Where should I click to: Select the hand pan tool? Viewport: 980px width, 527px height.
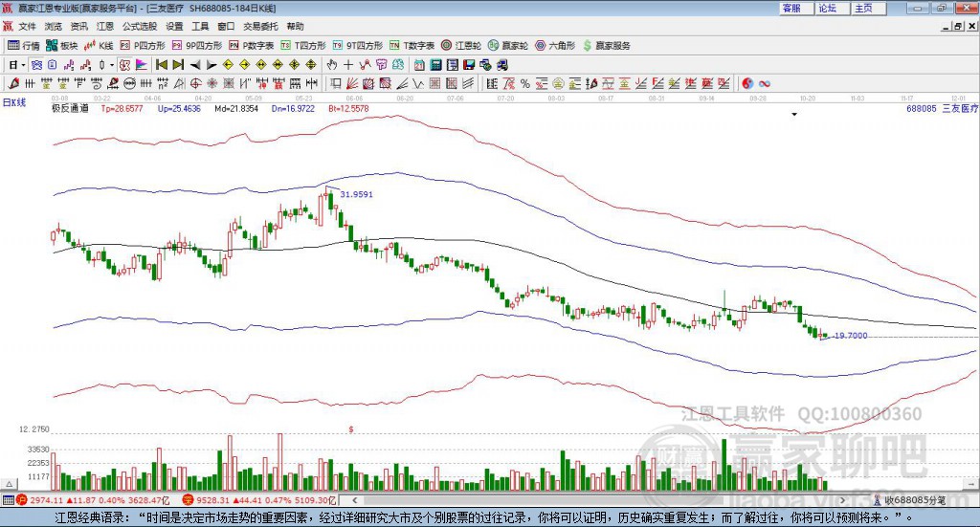[x=332, y=65]
